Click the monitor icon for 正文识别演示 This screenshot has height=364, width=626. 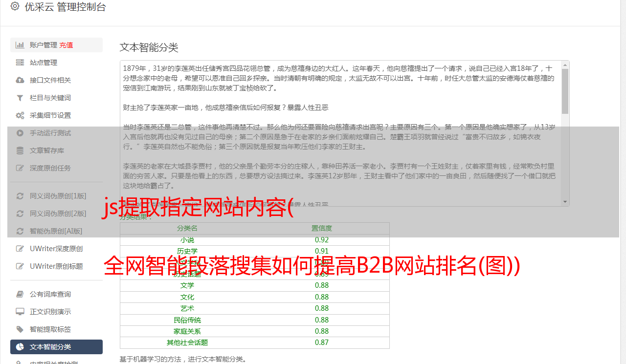click(20, 312)
